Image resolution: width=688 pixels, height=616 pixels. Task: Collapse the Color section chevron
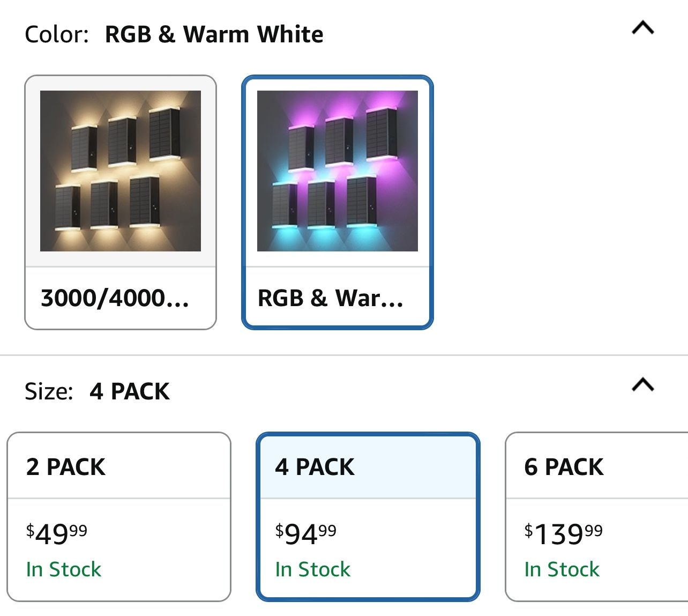click(643, 28)
